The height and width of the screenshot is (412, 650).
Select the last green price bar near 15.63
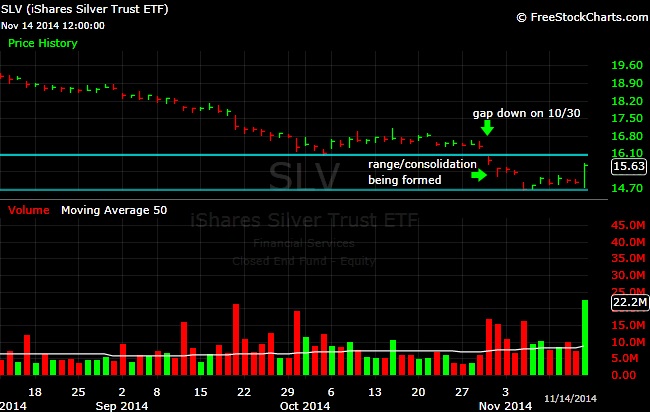tap(585, 176)
